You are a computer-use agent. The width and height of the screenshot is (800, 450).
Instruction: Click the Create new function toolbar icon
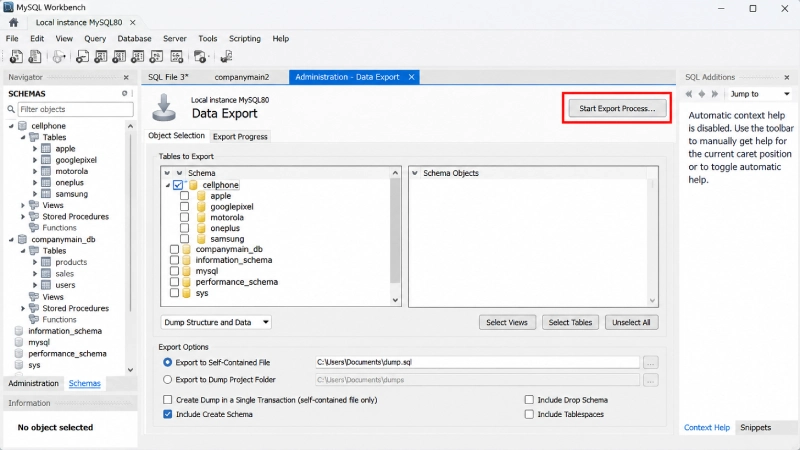[x=156, y=57]
